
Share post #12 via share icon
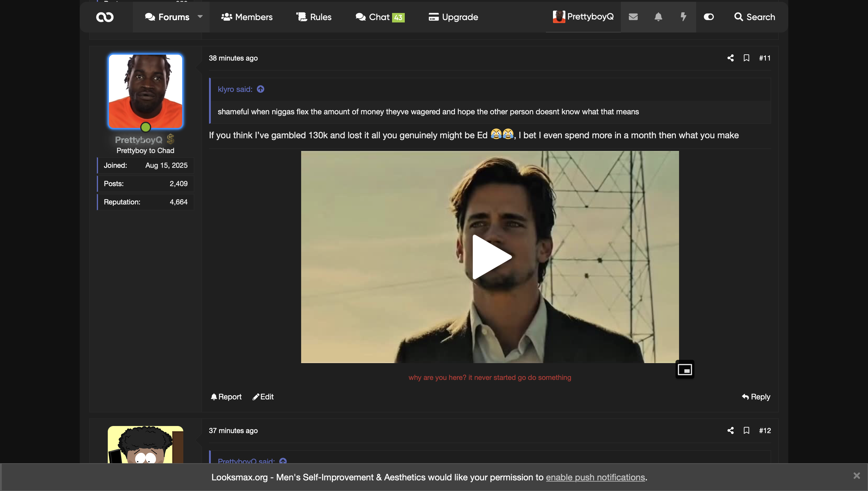point(730,431)
